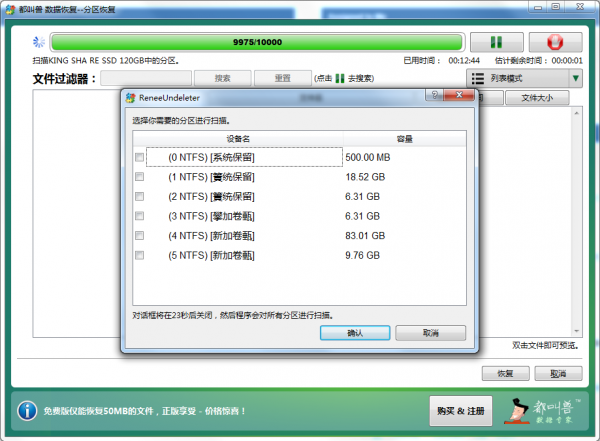Select the (4 NTFS) [新加卷] row text
Screen dimensions: 600x441
pyautogui.click(x=211, y=236)
